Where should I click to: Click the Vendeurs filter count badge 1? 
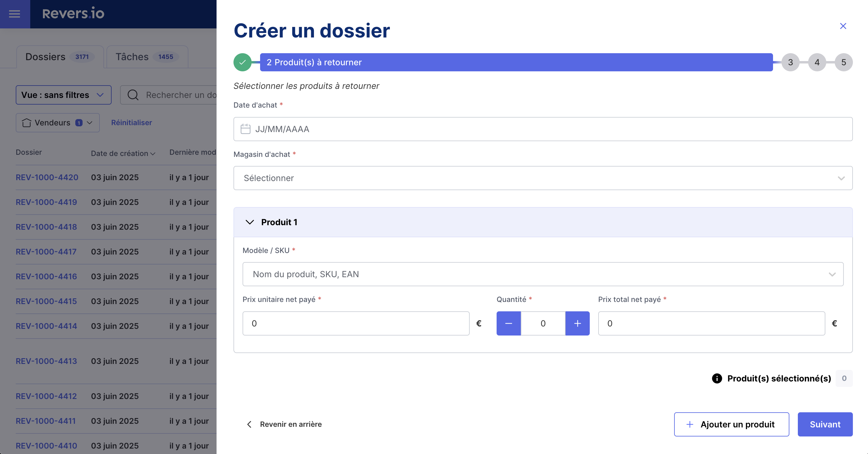click(x=79, y=123)
